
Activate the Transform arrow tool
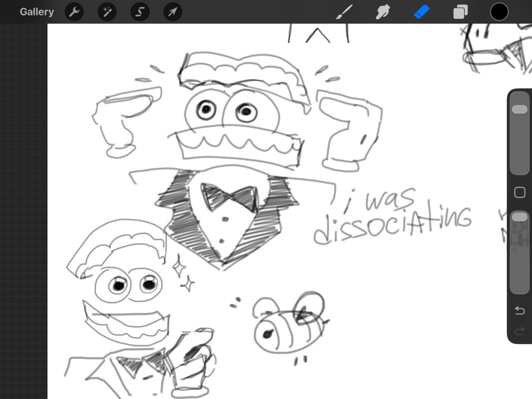tap(172, 12)
